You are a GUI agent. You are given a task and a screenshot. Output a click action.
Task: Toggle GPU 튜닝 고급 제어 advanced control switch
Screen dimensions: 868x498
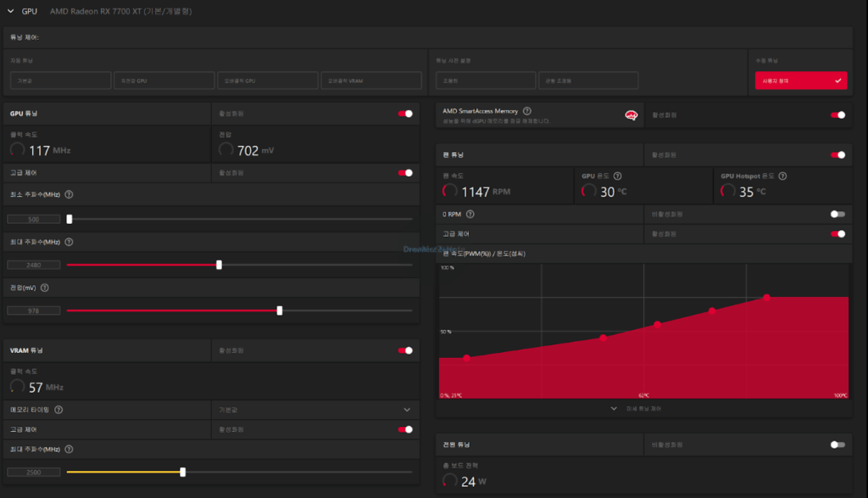pos(405,173)
